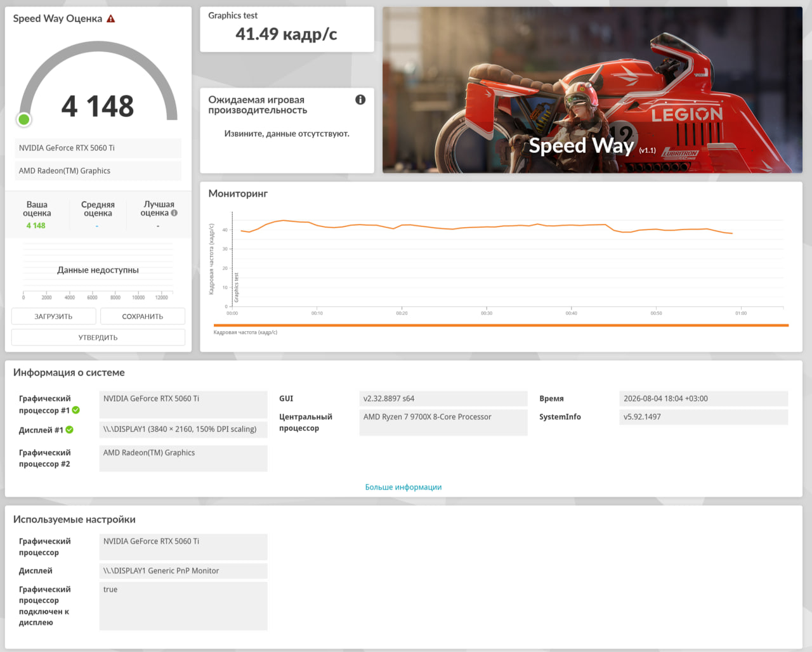Viewport: 812px width, 652px height.
Task: Click the AMD Radeon(TM) Graphics field under the gauge
Action: coord(98,171)
